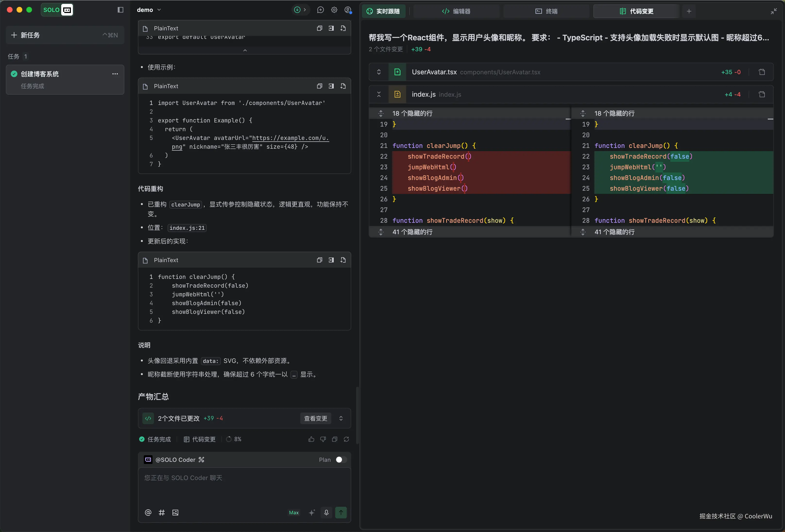Click the new chat bubble icon
This screenshot has width=785, height=532.
320,10
